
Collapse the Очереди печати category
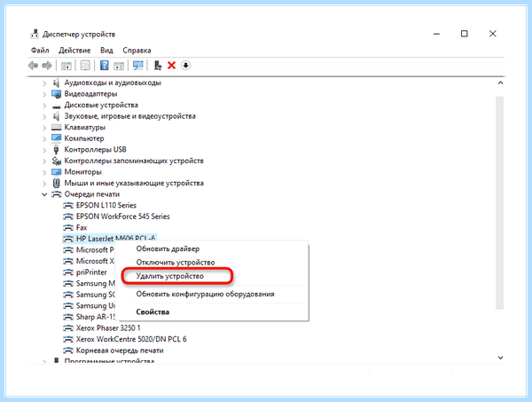coord(44,194)
